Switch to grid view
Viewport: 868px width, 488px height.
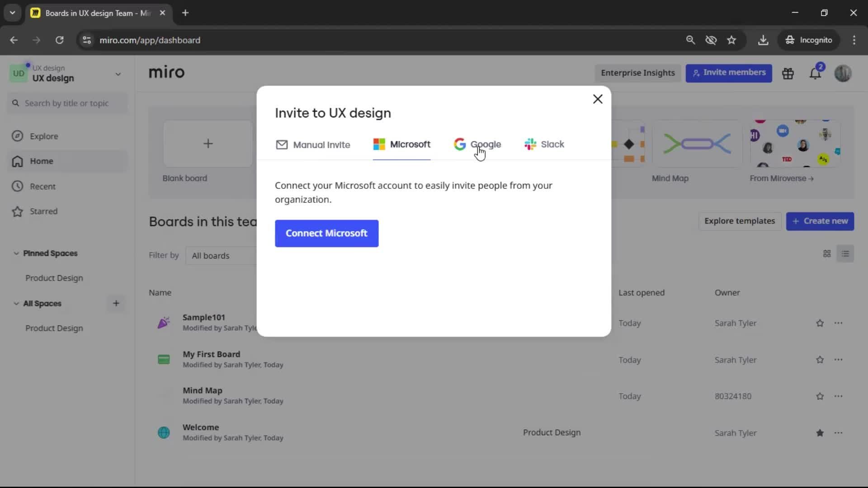[x=827, y=254]
